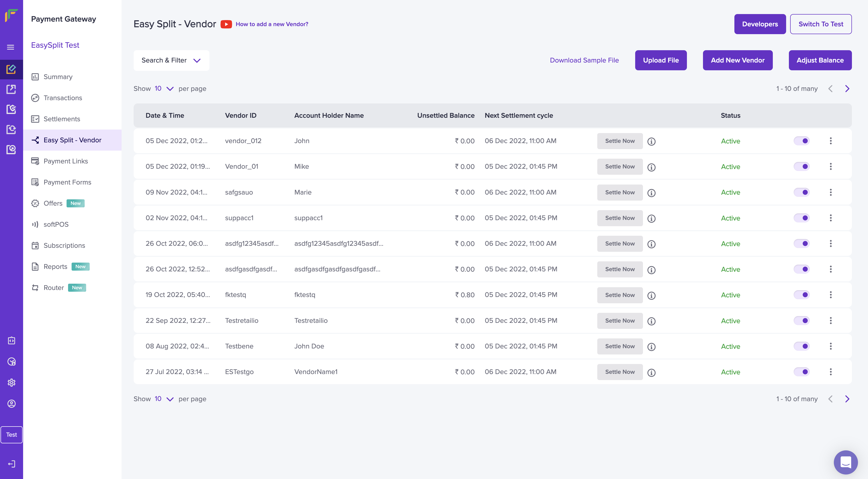Click the logout icon at bottom left
Viewport: 868px width, 479px height.
(12, 464)
